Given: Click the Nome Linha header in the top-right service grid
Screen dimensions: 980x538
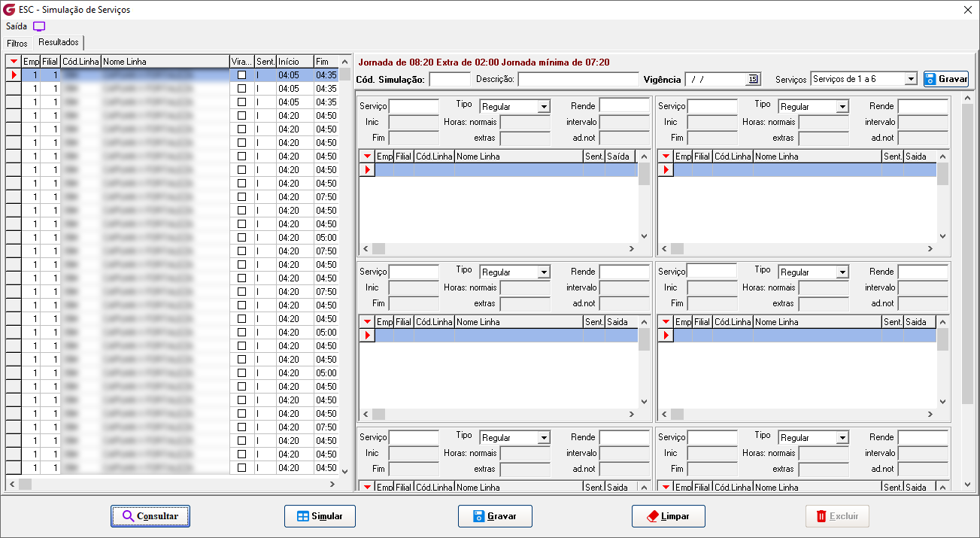Looking at the screenshot, I should click(817, 157).
